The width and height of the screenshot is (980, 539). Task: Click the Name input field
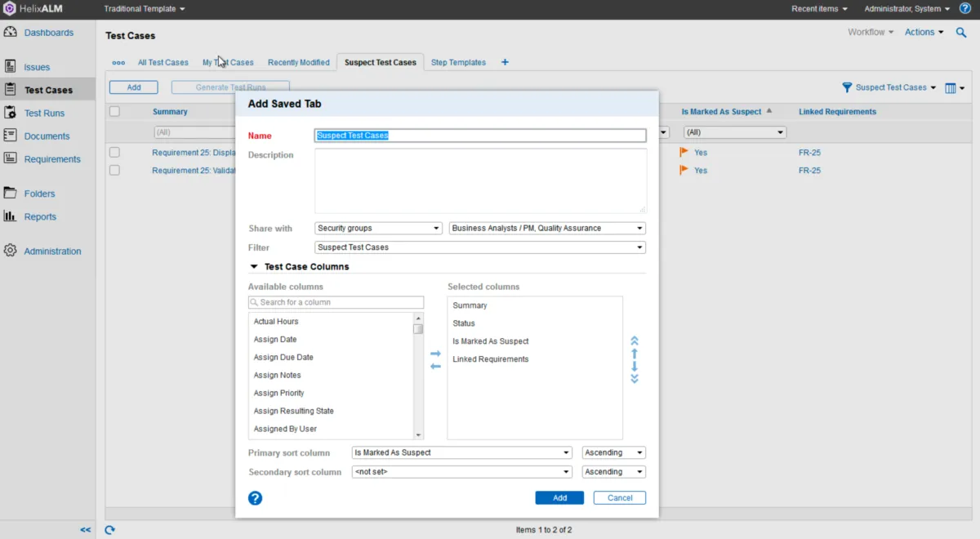tap(480, 136)
